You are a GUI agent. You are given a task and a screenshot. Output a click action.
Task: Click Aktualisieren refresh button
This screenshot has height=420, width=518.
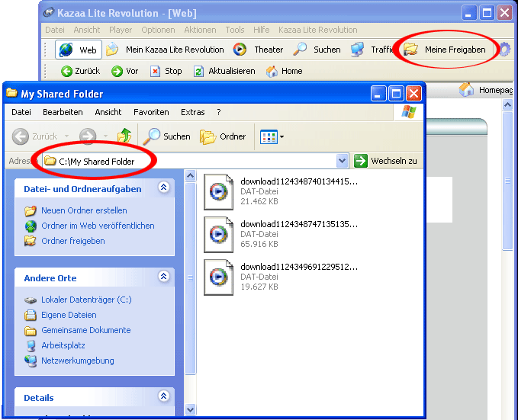pos(224,71)
